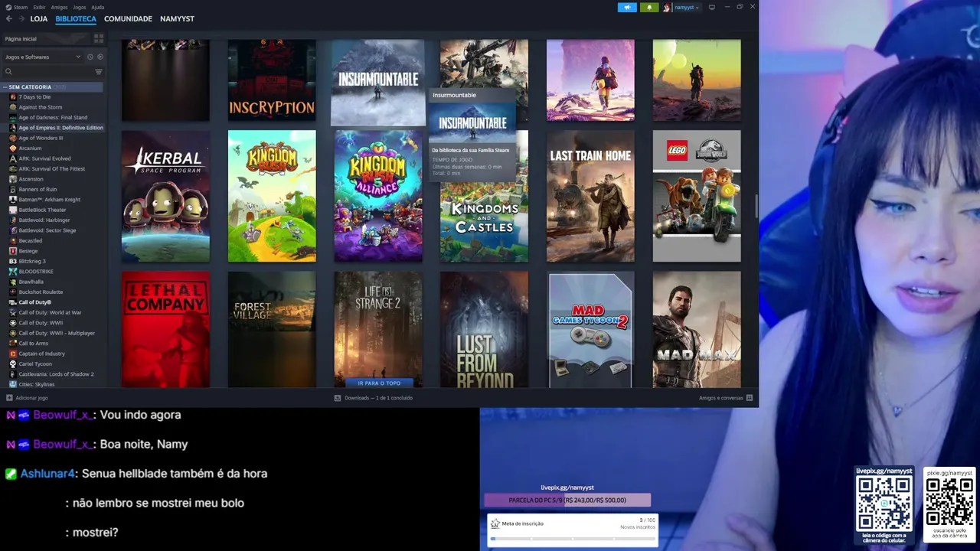Open the NAMYYST profile tab

tap(177, 18)
